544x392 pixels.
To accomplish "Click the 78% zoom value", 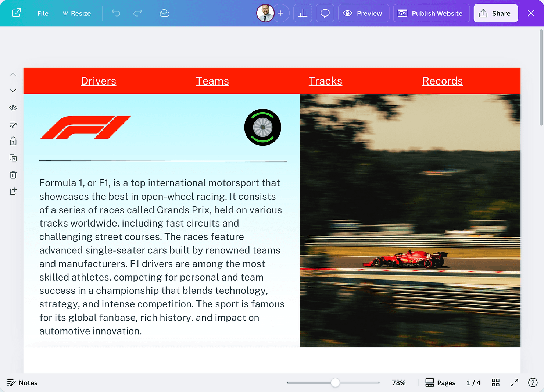I will pos(399,383).
